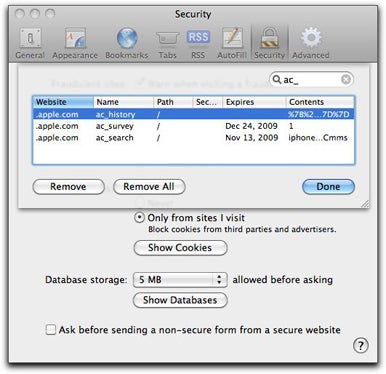
Task: Click the %7B%2...7D%7D contents cell
Action: click(x=319, y=114)
